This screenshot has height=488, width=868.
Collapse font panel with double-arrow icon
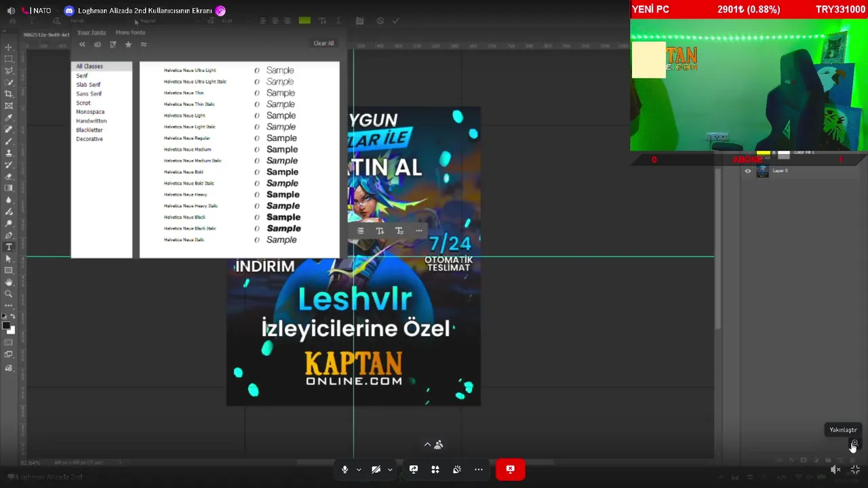point(82,45)
